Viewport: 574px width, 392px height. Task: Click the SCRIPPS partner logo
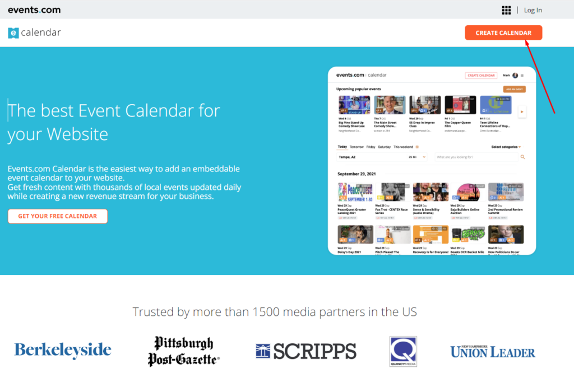click(305, 352)
